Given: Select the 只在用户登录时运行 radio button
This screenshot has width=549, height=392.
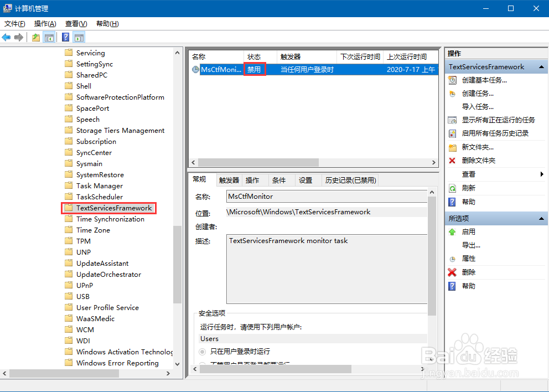Looking at the screenshot, I should coord(203,352).
